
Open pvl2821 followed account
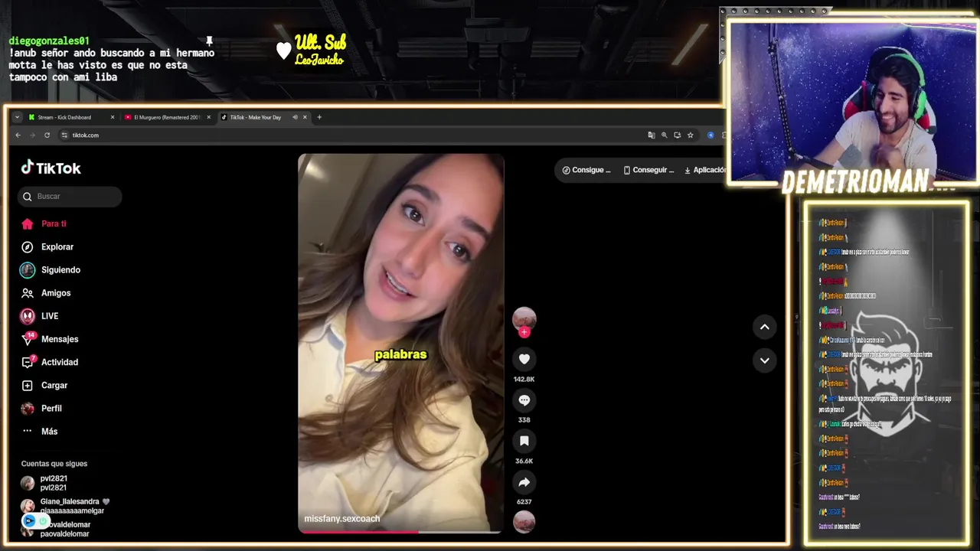44,483
